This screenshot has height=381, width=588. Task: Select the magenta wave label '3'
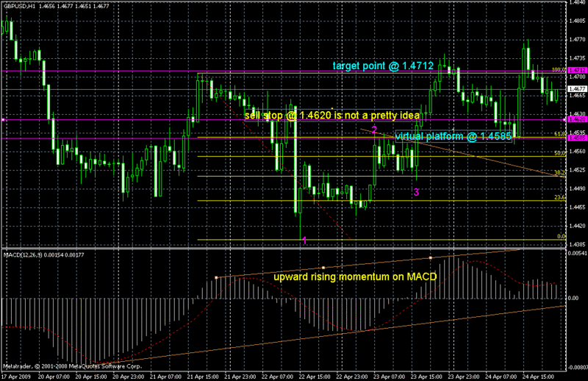pyautogui.click(x=416, y=192)
